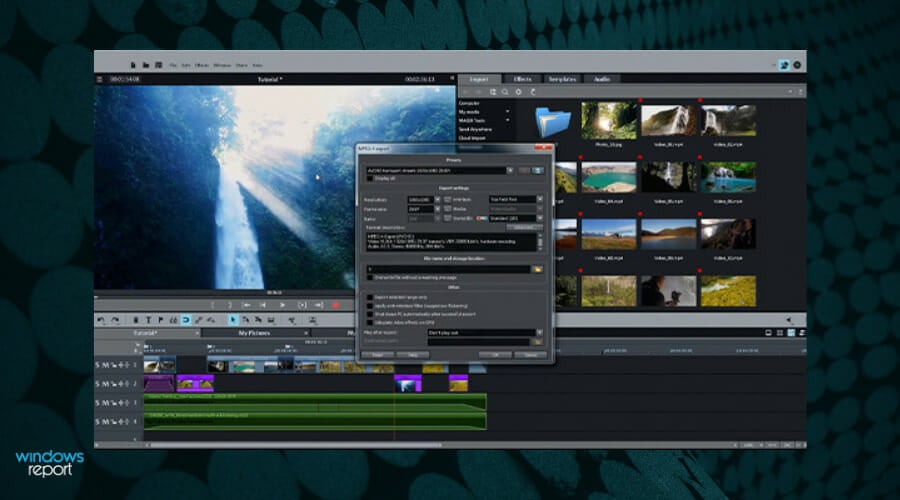Click the red record button
The width and height of the screenshot is (900, 500).
click(336, 305)
